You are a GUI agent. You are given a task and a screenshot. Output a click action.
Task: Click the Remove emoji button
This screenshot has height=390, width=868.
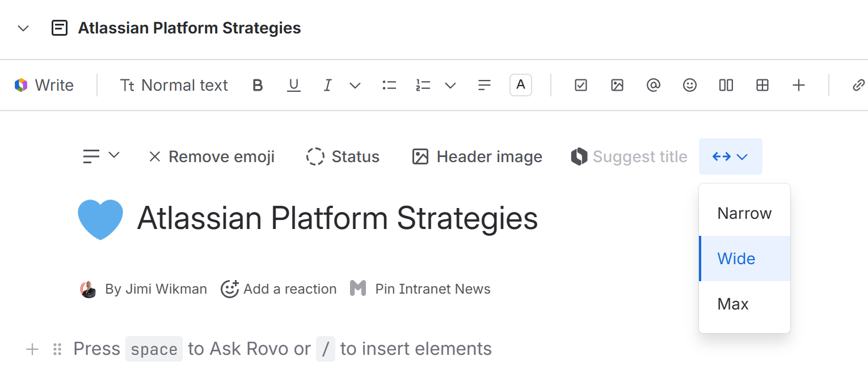[212, 156]
